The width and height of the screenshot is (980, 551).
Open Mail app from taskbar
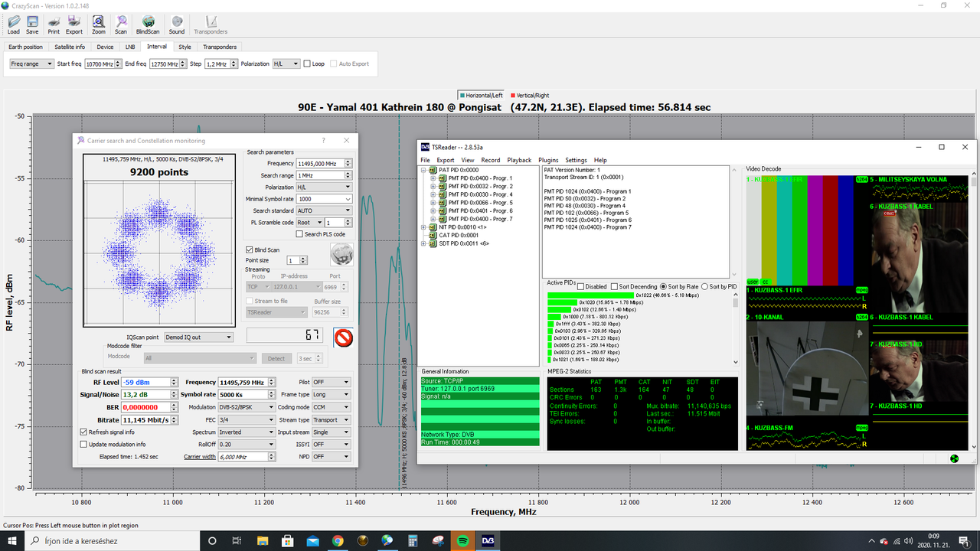click(312, 540)
